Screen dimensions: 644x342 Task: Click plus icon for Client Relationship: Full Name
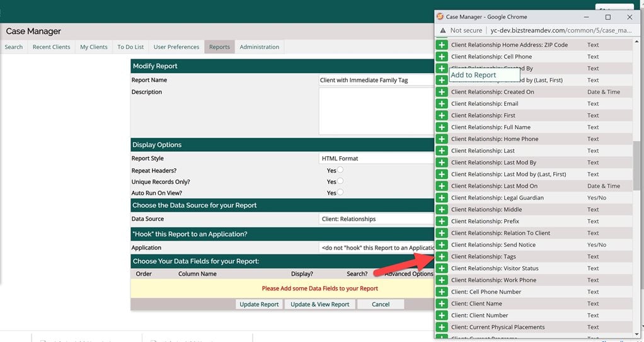(442, 127)
